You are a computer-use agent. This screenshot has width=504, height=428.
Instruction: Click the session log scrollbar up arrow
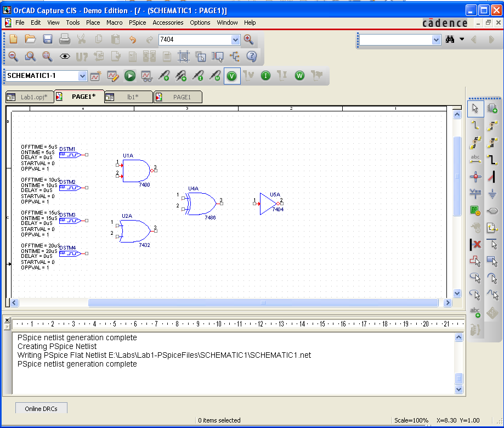[458, 337]
